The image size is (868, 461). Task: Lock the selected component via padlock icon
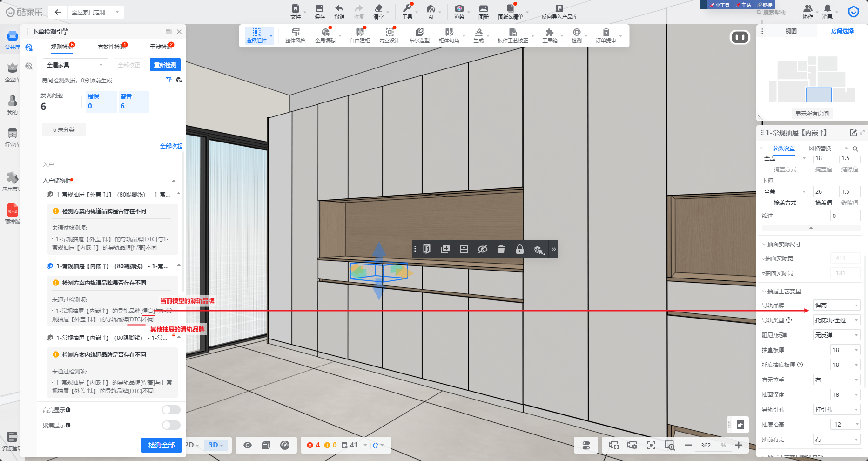pos(519,249)
